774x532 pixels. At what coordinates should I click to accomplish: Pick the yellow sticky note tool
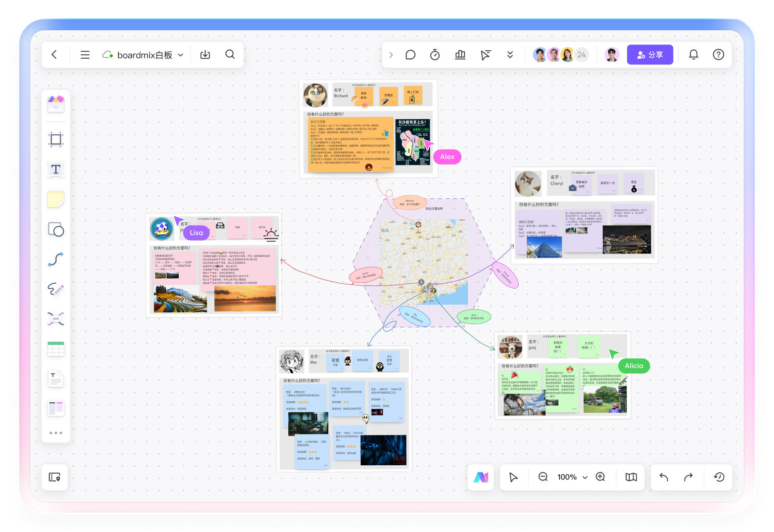(x=56, y=199)
